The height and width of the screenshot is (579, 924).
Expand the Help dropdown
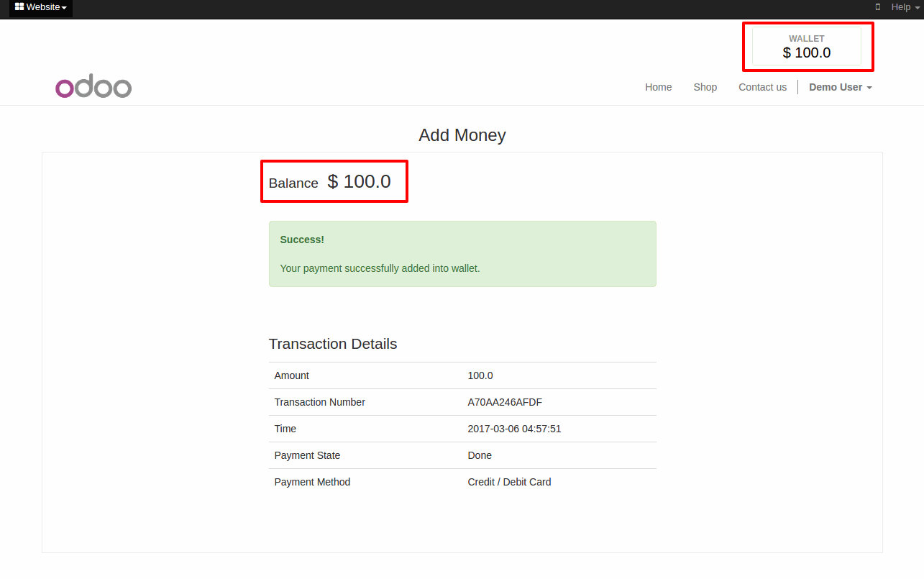[x=905, y=7]
